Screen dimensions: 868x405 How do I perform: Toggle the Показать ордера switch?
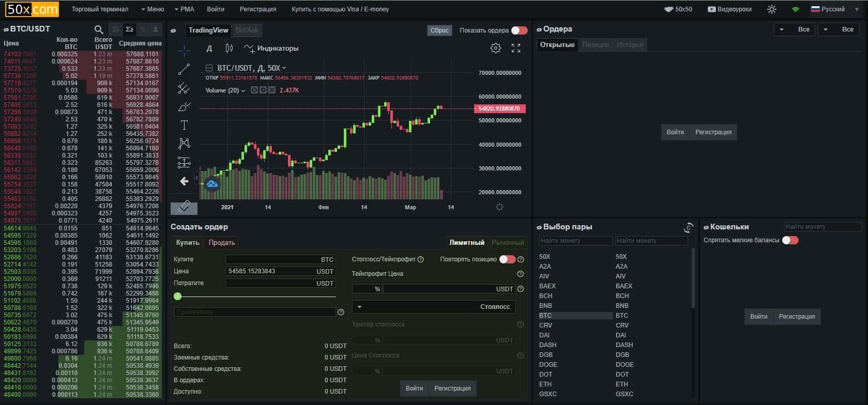point(519,30)
